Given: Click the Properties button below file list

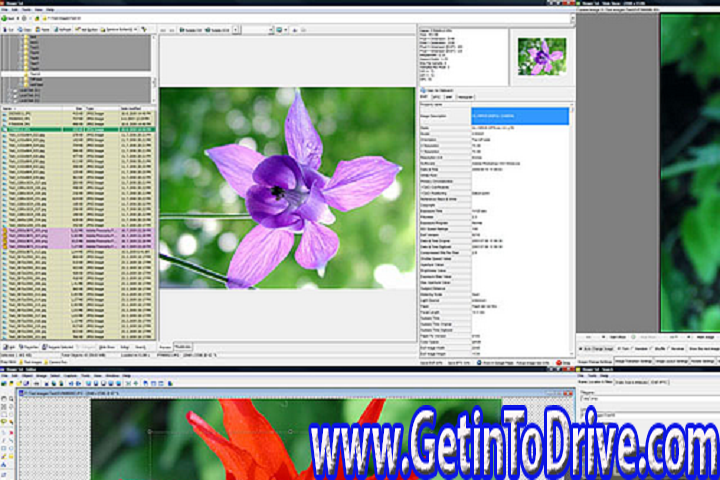Looking at the screenshot, I should click(x=29, y=347).
